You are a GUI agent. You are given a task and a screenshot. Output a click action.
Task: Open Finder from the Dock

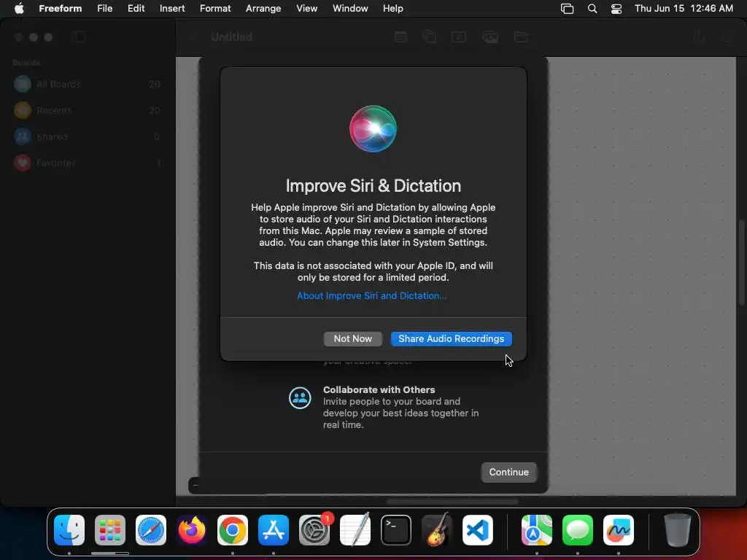coord(69,530)
